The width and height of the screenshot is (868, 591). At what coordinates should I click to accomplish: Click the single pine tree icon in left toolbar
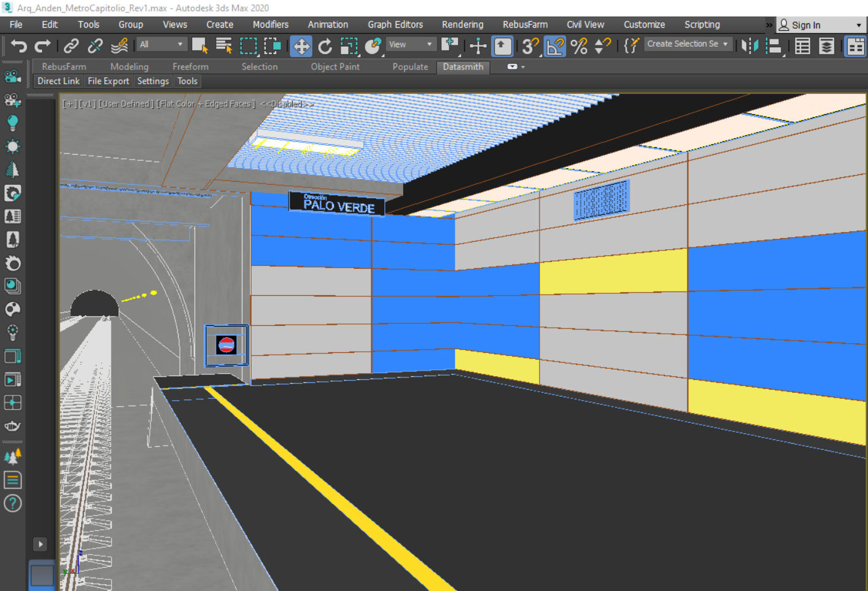[x=12, y=169]
